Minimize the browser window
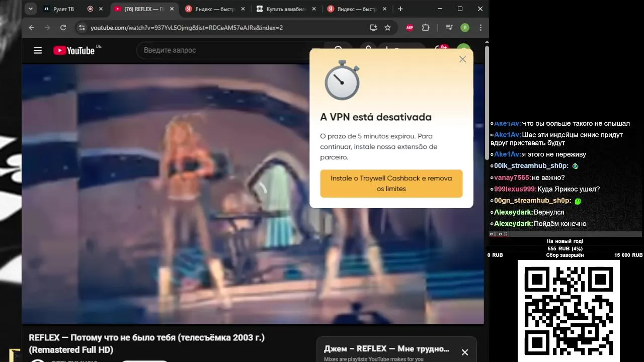This screenshot has height=362, width=644. tap(440, 9)
